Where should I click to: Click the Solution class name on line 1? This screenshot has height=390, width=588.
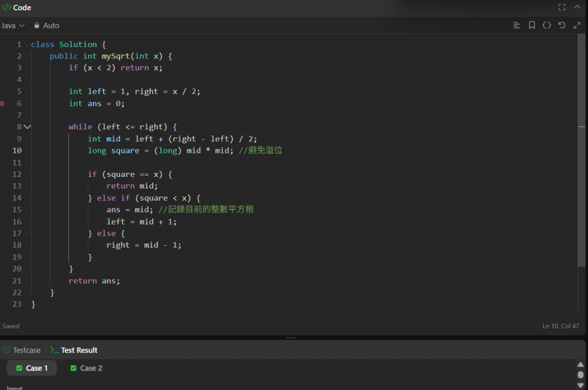78,44
